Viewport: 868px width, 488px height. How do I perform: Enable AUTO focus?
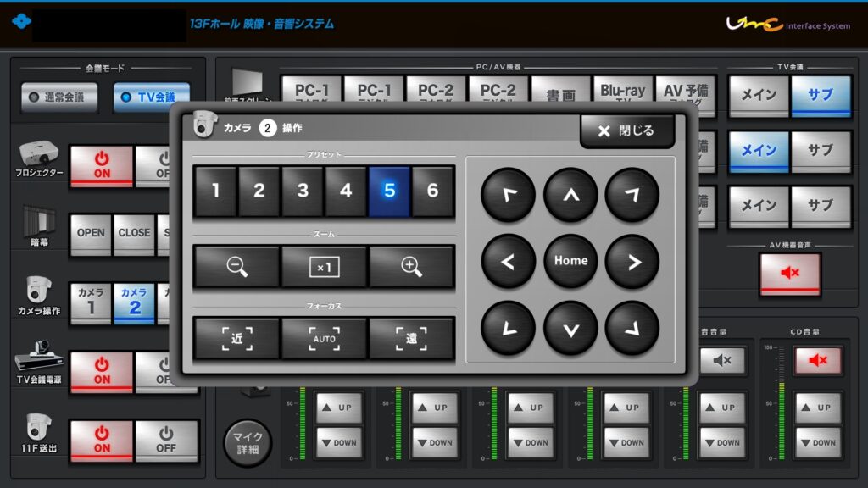[x=324, y=337]
